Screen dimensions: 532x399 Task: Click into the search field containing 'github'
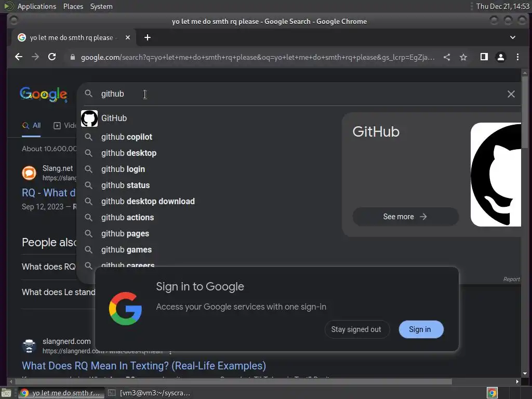(x=299, y=94)
